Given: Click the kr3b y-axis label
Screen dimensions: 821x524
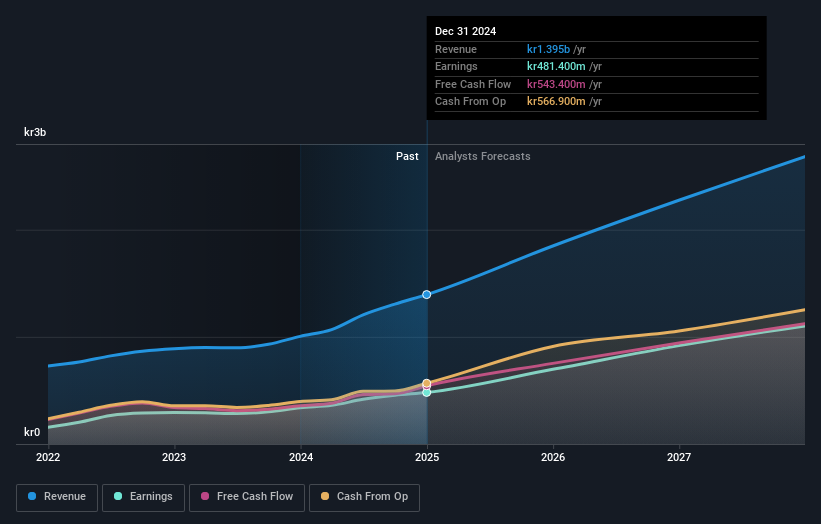Looking at the screenshot, I should 35,132.
